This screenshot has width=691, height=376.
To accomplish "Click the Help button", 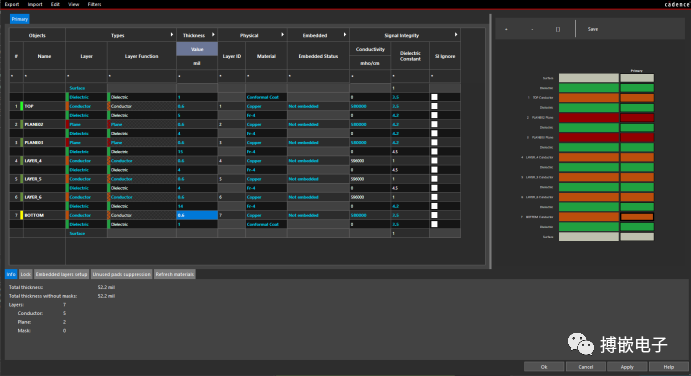I will coord(669,367).
